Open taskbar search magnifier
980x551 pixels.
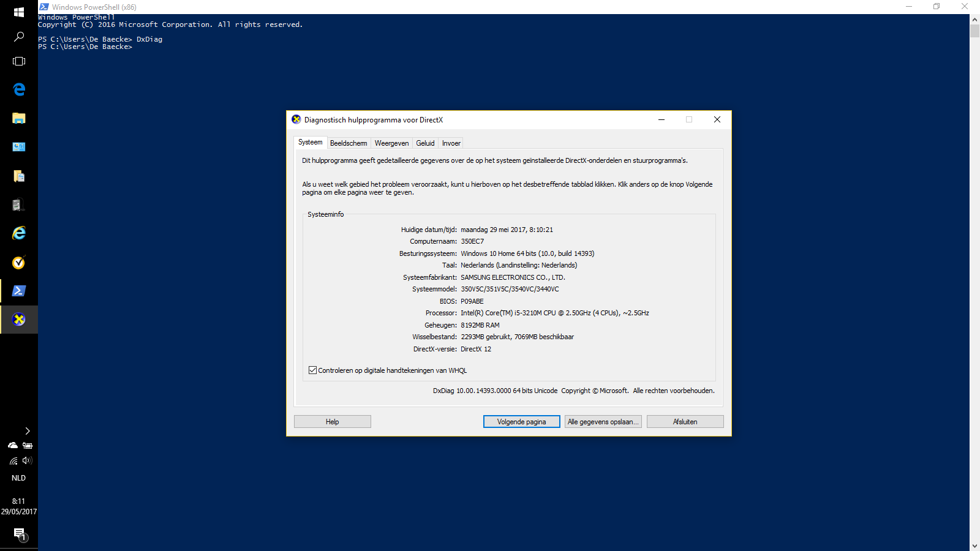click(19, 37)
